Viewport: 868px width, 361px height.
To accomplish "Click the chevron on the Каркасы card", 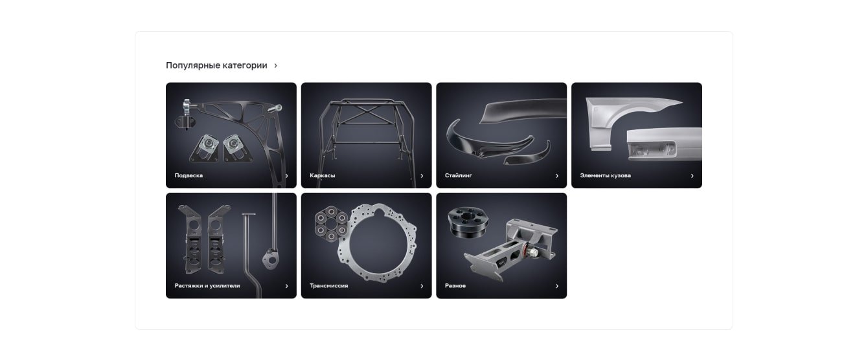I will click(422, 176).
